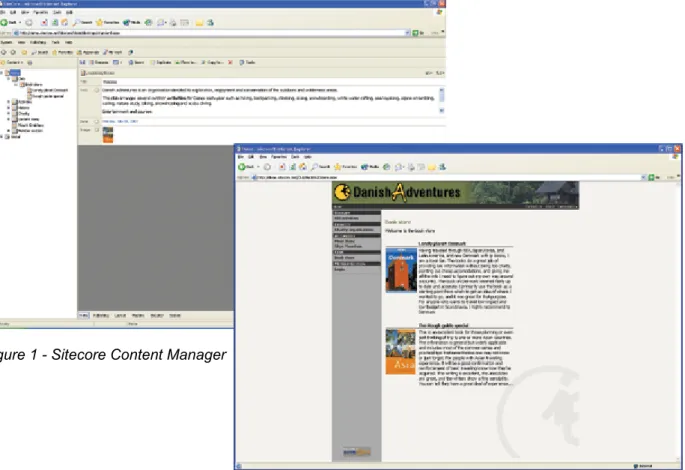Open Favorites menu in Sitecore browser window

41,12
